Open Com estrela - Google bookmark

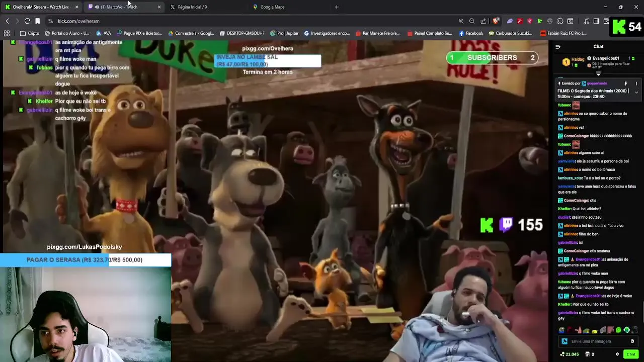click(191, 33)
